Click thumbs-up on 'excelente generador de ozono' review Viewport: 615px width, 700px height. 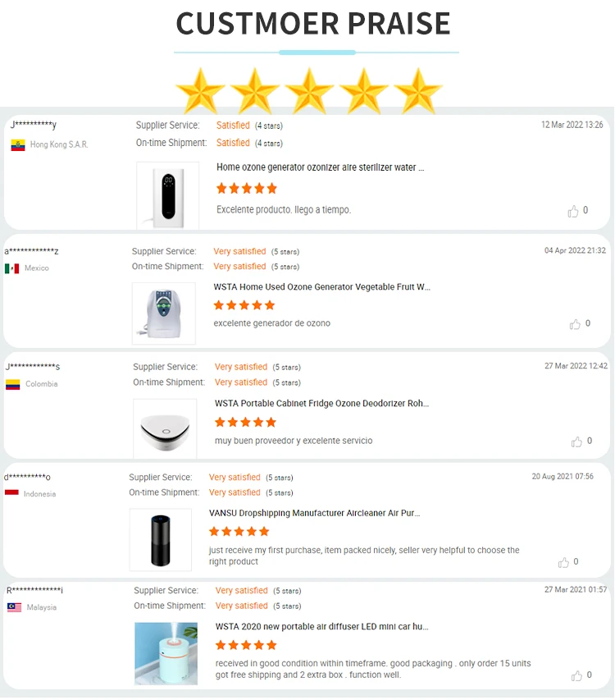coord(575,324)
